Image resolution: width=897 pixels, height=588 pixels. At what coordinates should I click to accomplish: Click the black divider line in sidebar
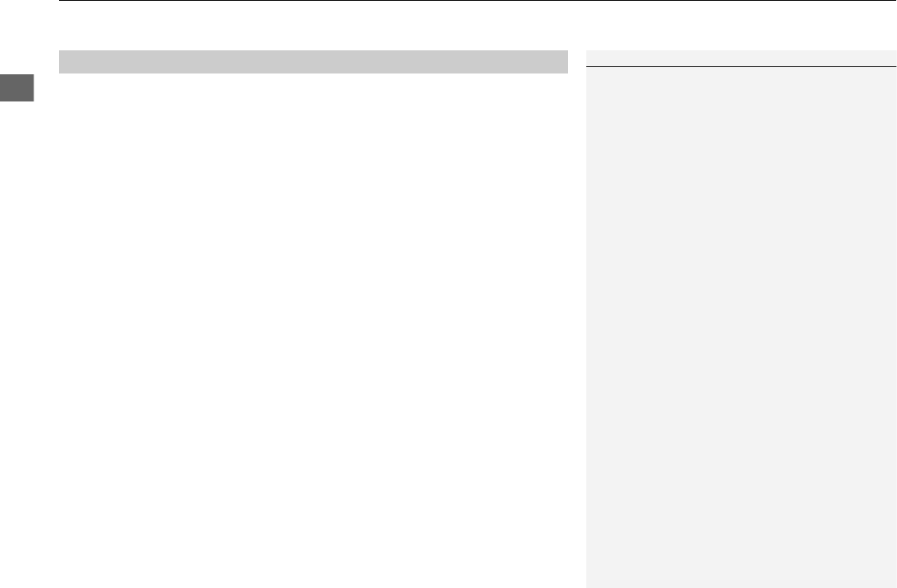point(741,67)
